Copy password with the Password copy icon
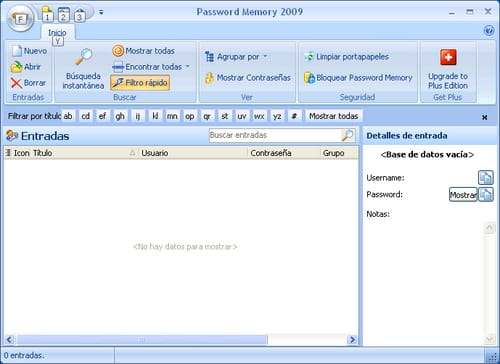This screenshot has height=364, width=500. tap(486, 194)
